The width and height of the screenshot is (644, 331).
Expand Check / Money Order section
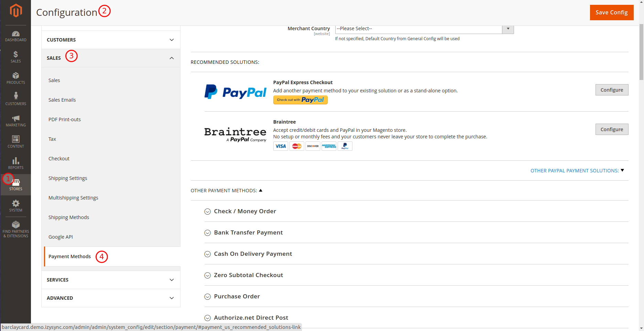(x=244, y=212)
